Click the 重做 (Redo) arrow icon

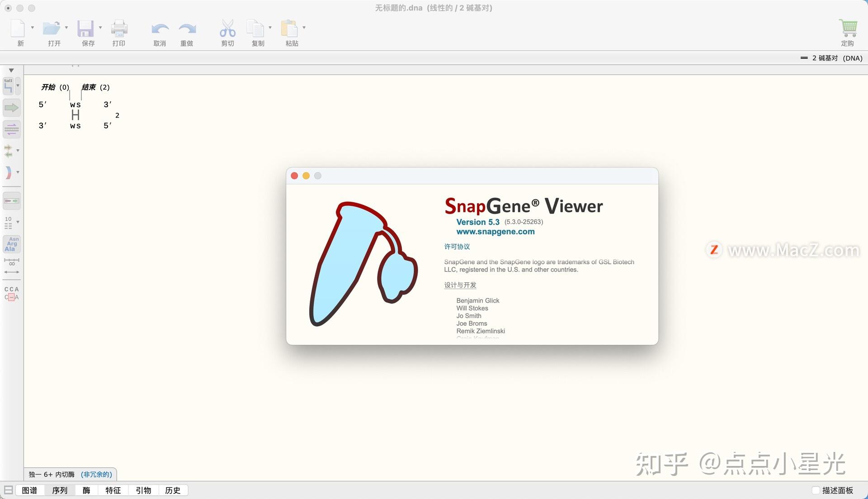point(187,29)
